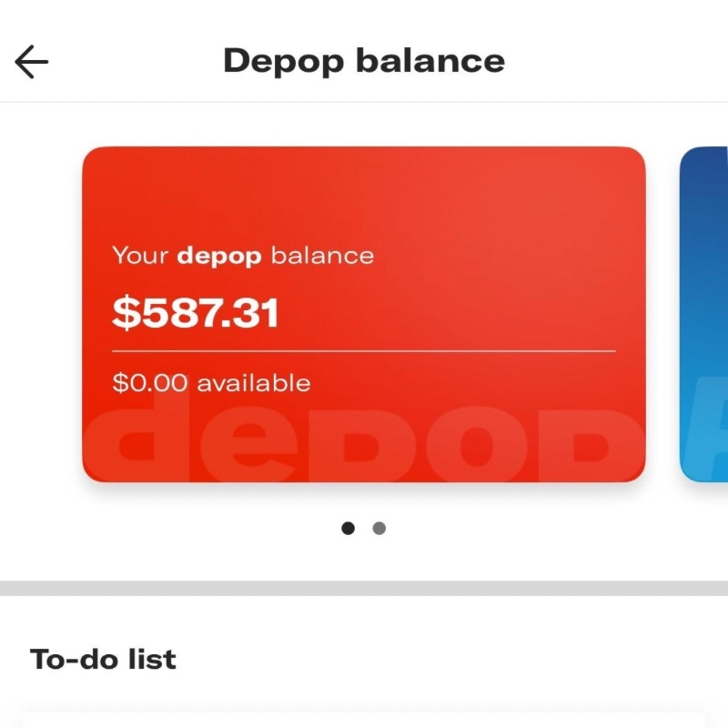728x728 pixels.
Task: Tap the dollar sign of $587.31
Action: pyautogui.click(x=123, y=313)
